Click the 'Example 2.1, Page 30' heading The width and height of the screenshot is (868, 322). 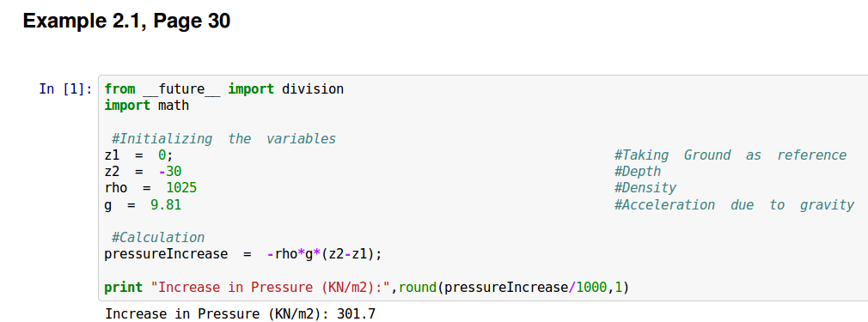126,21
